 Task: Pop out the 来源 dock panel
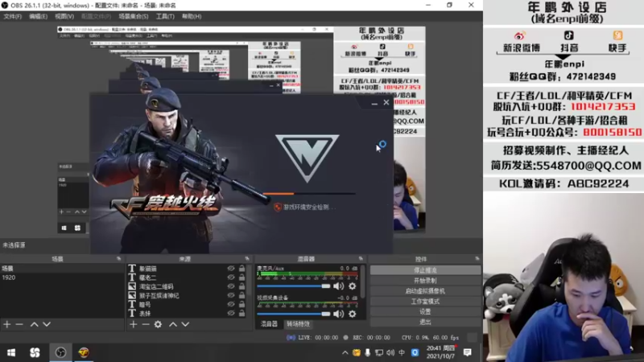coord(247,258)
